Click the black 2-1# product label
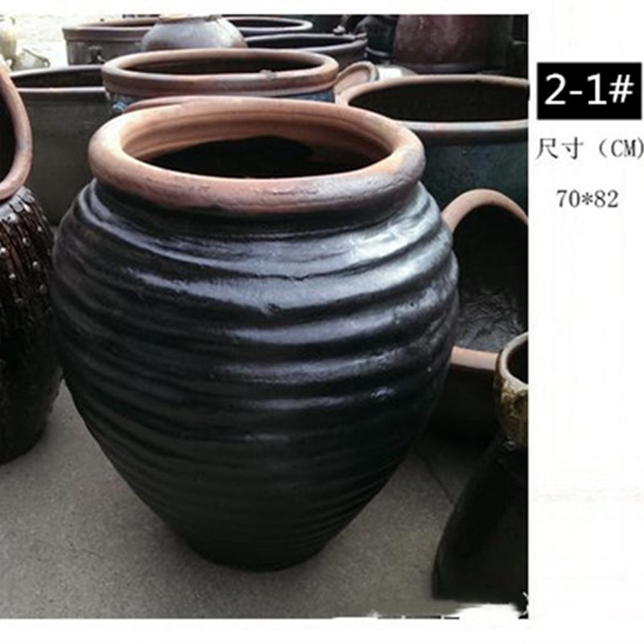 coord(588,90)
